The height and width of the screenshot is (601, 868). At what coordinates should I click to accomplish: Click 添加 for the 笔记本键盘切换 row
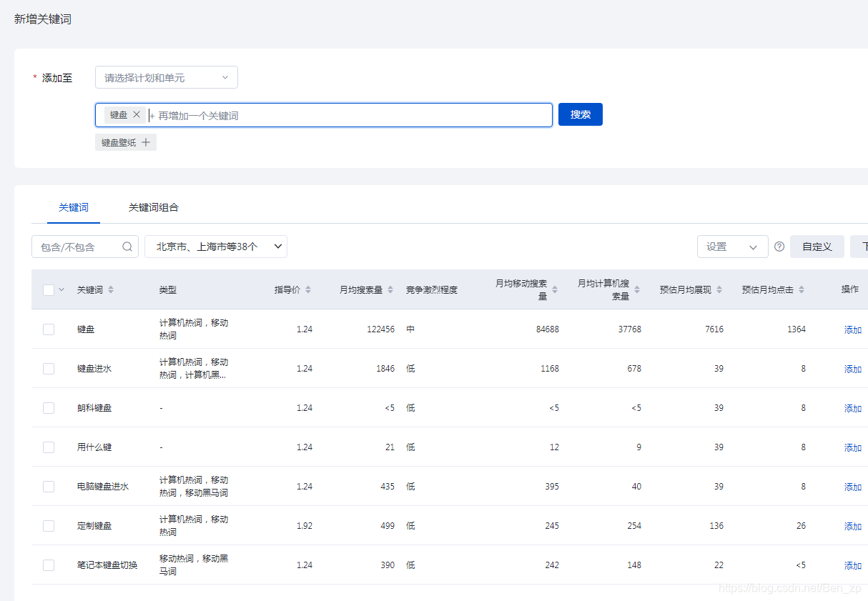853,566
